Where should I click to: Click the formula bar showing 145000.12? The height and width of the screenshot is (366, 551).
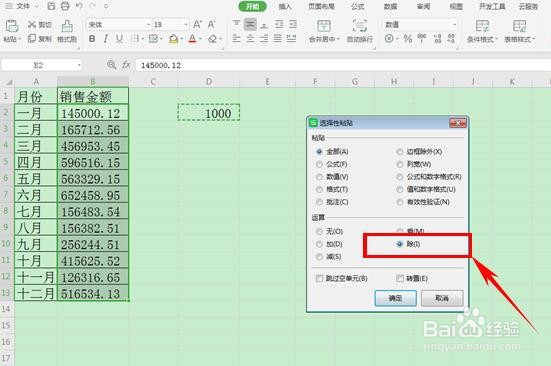click(x=343, y=65)
